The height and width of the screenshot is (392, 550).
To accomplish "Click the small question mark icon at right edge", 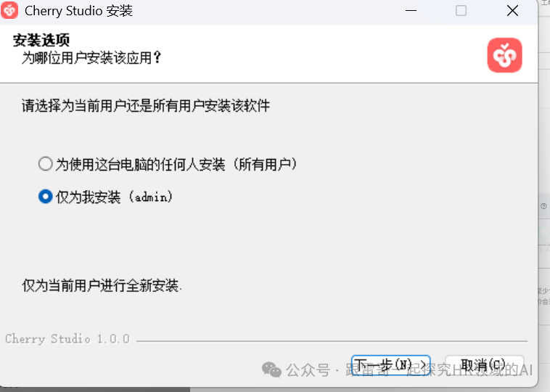I will [543, 206].
